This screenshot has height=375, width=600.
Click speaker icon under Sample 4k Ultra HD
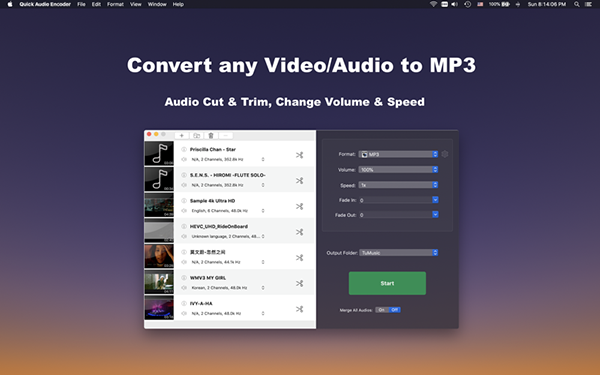[x=184, y=210]
